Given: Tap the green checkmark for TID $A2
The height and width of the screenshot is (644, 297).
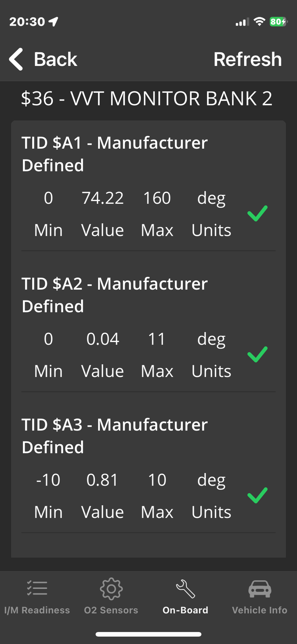Looking at the screenshot, I should pos(257,354).
